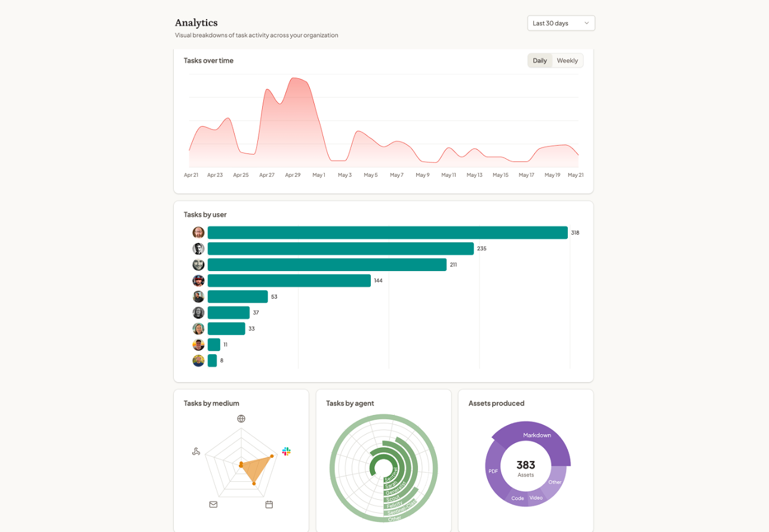Click the May 1 axis label

click(x=319, y=175)
